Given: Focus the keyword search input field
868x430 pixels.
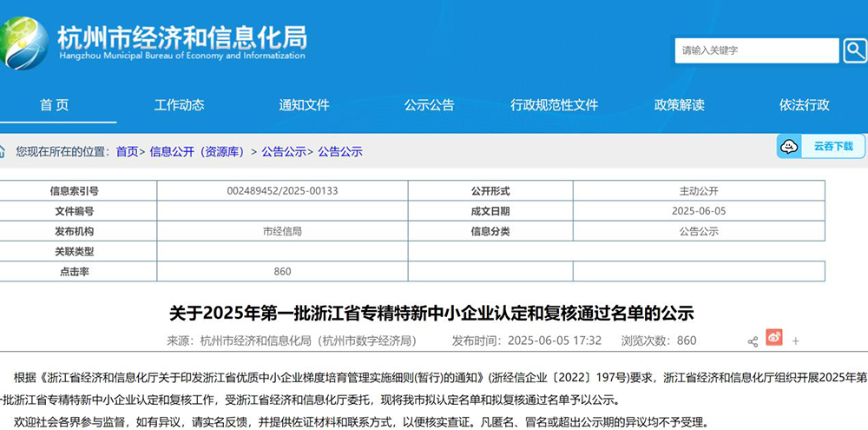Looking at the screenshot, I should 758,50.
